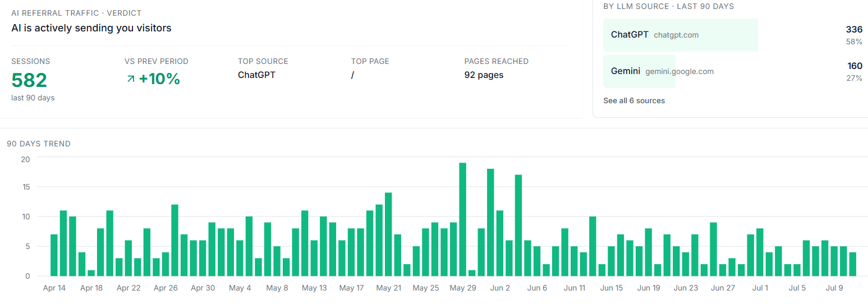Click the tallest bar near May 29
This screenshot has width=868, height=304.
coord(463,219)
